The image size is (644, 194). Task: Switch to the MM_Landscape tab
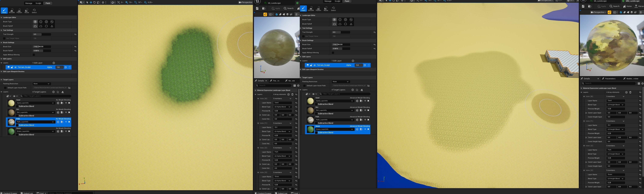(632, 1)
